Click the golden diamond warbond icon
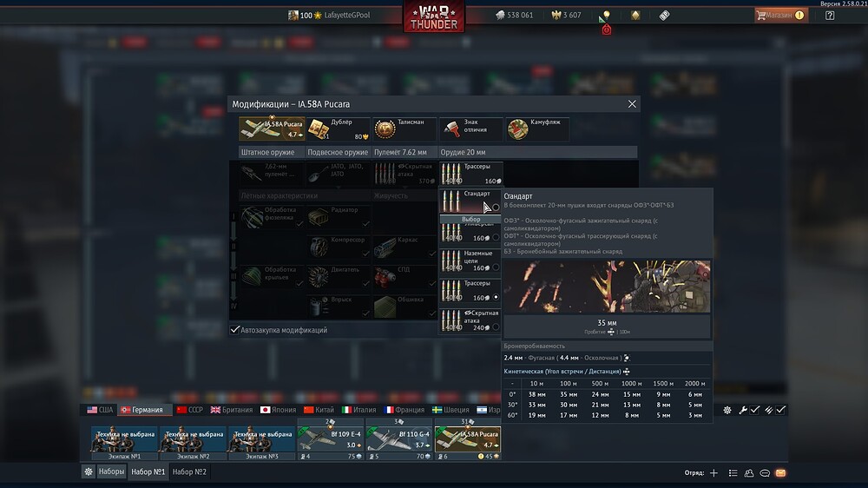This screenshot has width=868, height=488. [635, 15]
